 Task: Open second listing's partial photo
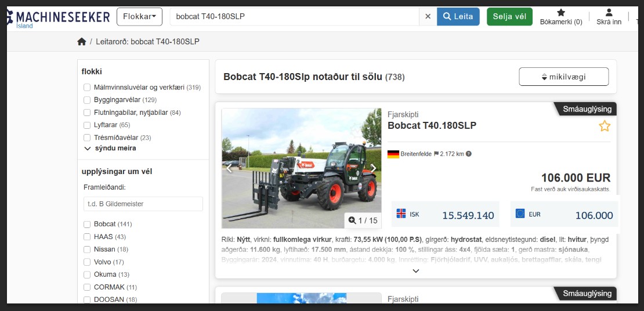[302, 298]
